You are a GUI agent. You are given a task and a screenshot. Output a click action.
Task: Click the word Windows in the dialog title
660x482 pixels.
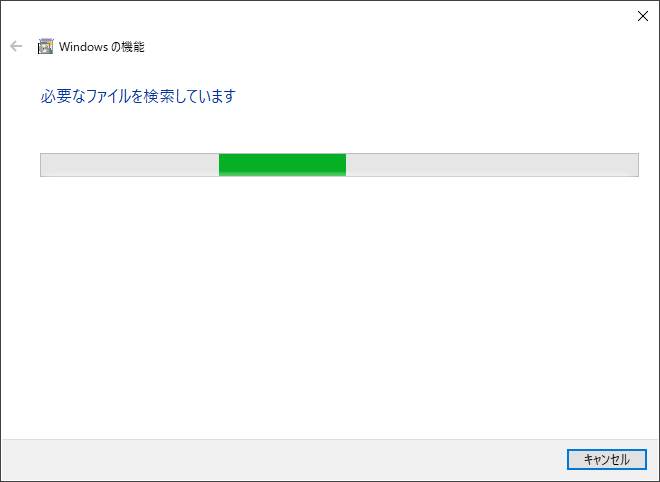click(x=84, y=47)
